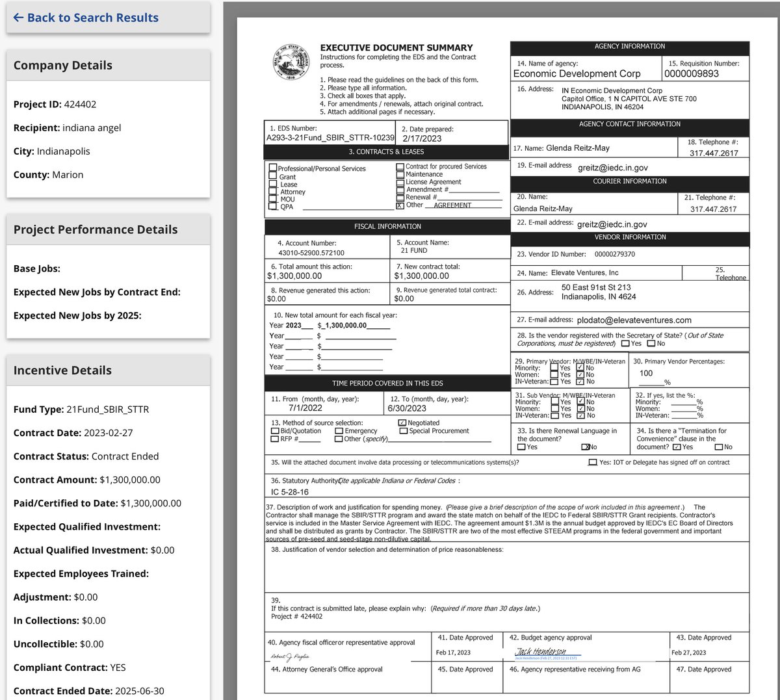Check the Emergency source selection box

[x=339, y=431]
